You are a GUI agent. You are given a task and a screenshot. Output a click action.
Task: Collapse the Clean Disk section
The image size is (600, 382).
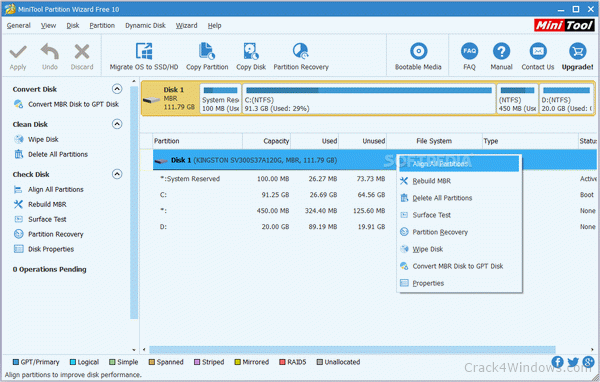117,124
